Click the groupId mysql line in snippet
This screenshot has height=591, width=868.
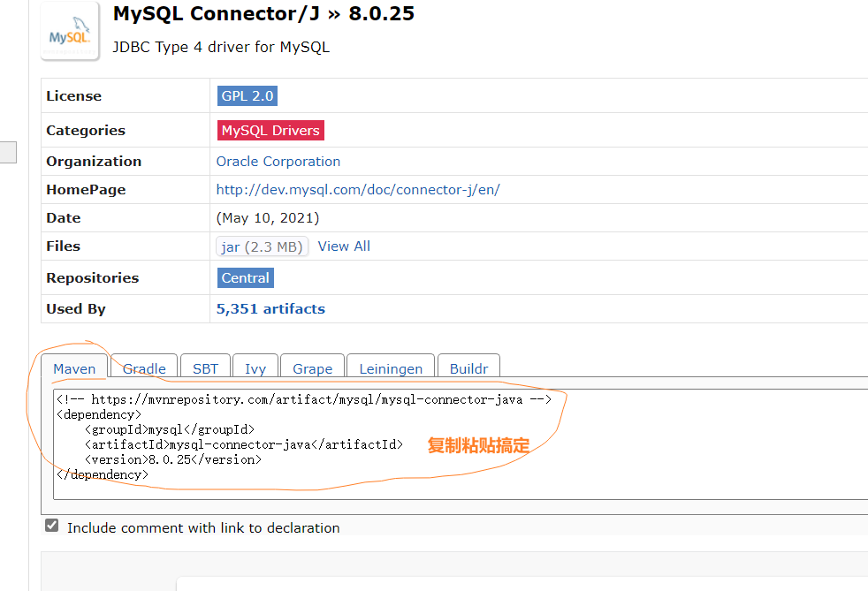pyautogui.click(x=170, y=429)
